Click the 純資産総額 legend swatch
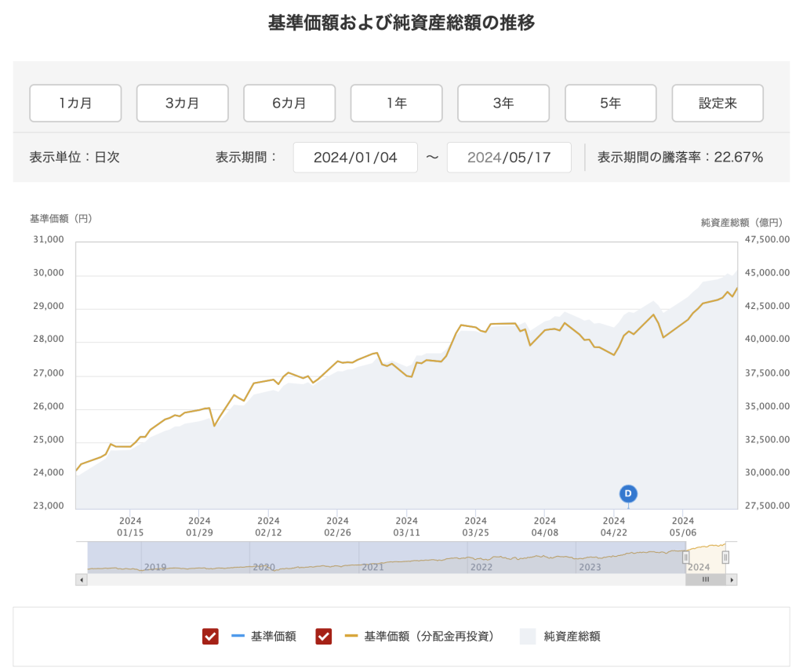 coord(528,637)
